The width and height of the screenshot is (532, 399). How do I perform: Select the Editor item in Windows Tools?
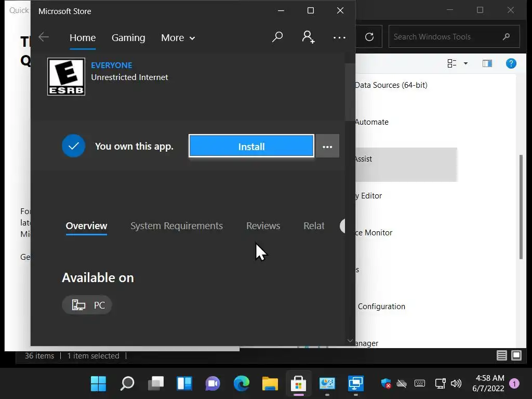click(368, 196)
